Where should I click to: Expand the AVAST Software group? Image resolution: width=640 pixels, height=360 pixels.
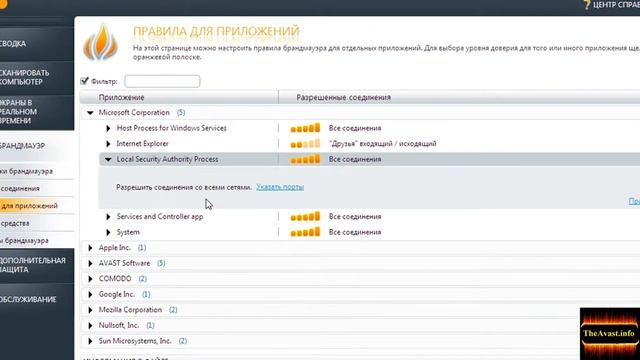[x=90, y=263]
